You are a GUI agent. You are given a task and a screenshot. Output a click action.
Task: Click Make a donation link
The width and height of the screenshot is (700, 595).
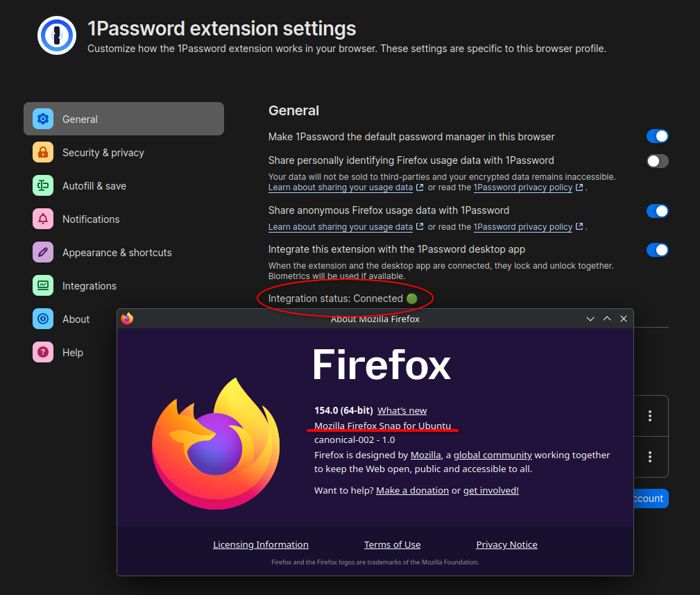[412, 490]
